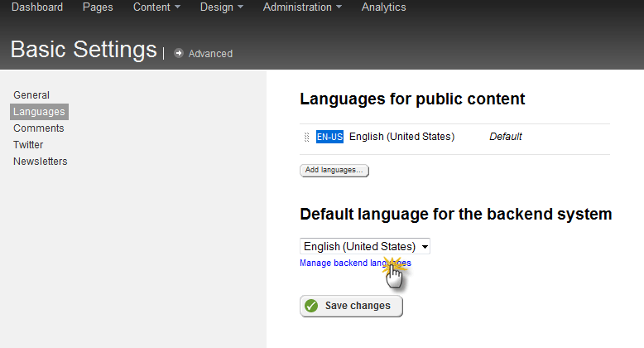Click the Basic Settings page title

[84, 50]
